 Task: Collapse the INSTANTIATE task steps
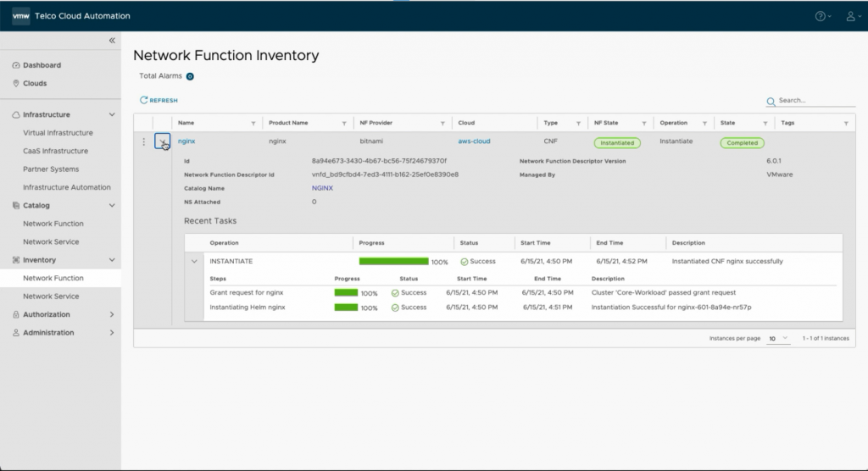pos(196,262)
